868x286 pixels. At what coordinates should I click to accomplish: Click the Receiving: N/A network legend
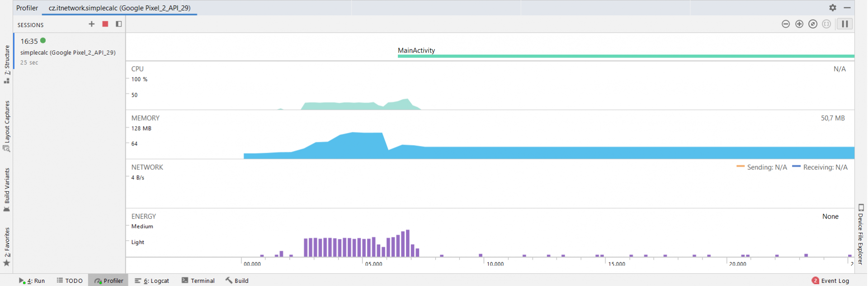point(820,167)
